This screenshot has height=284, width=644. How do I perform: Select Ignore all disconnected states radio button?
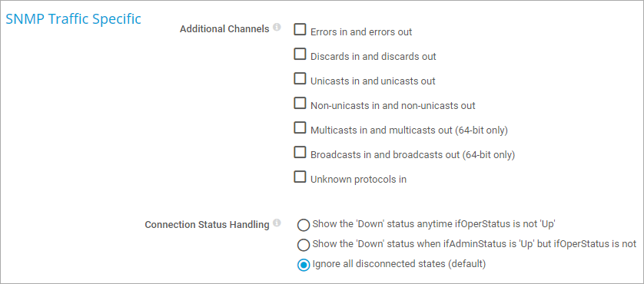tap(304, 265)
